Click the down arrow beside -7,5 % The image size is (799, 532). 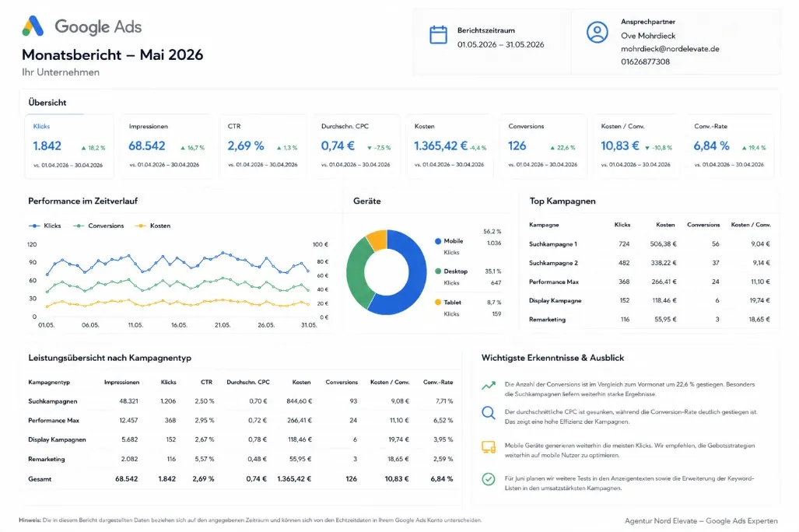tap(370, 148)
